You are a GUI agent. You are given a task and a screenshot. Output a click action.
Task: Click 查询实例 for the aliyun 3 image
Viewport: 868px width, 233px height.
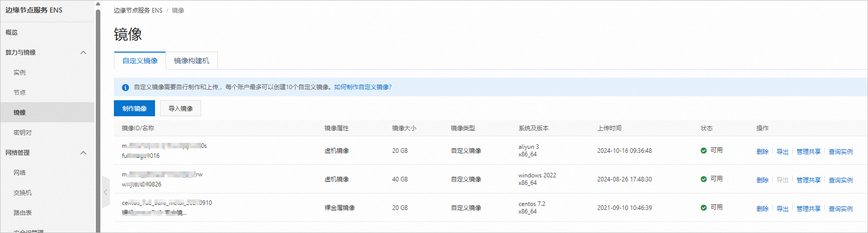(x=841, y=151)
